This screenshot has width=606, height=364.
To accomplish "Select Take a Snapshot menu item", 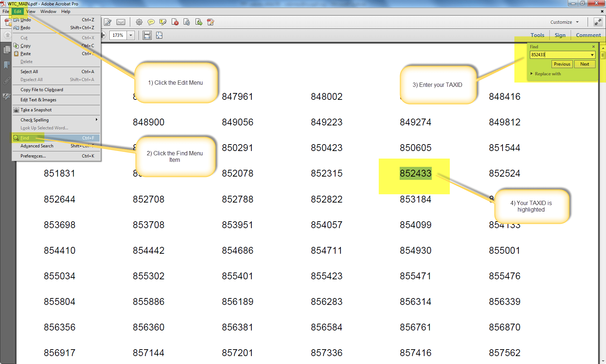I will pos(56,110).
